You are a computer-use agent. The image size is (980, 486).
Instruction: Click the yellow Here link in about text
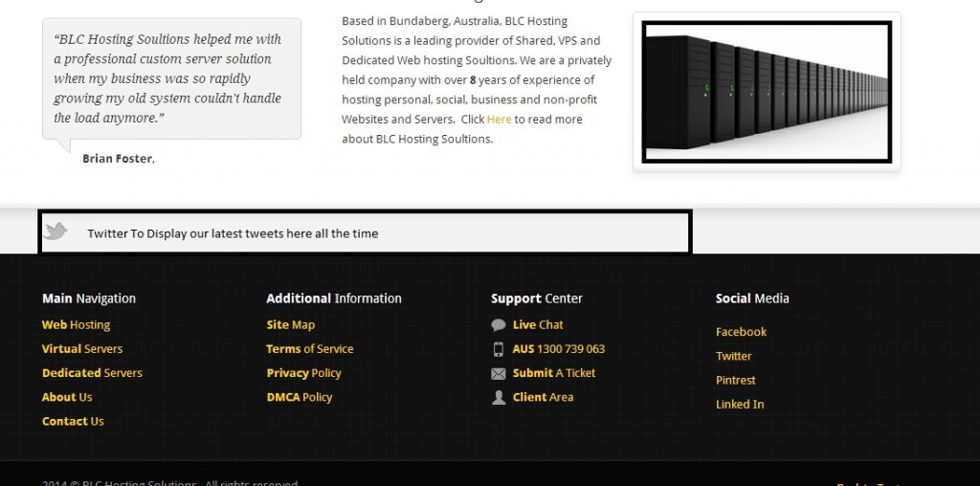pyautogui.click(x=499, y=120)
